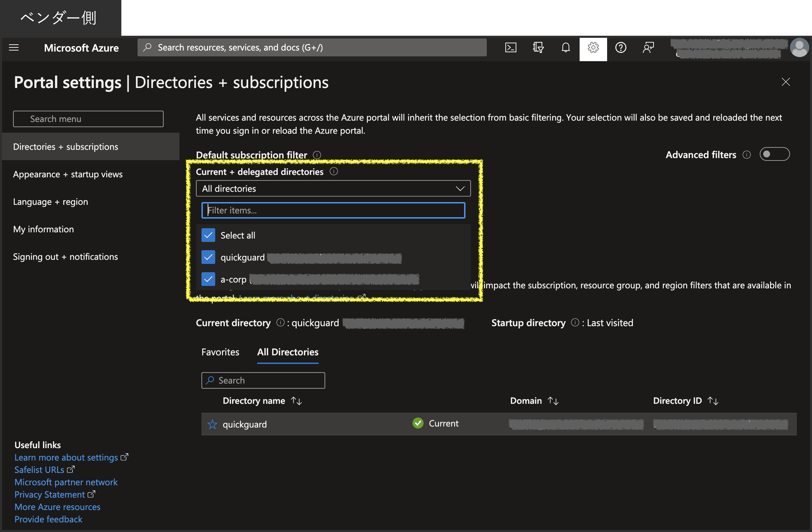Viewport: 812px width, 532px height.
Task: Uncheck the a-corp directory checkbox
Action: point(208,279)
